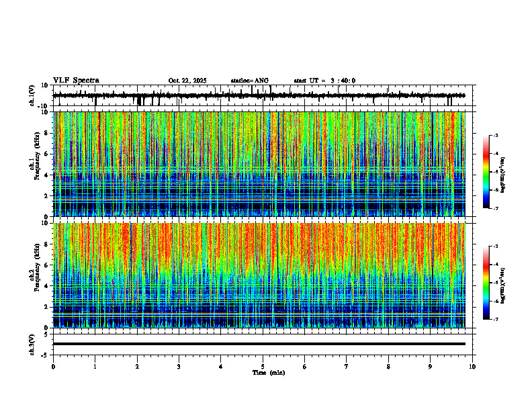The width and height of the screenshot is (532, 411).
Task: Select the date text "Oct. 22, 2025"
Action: 187,81
